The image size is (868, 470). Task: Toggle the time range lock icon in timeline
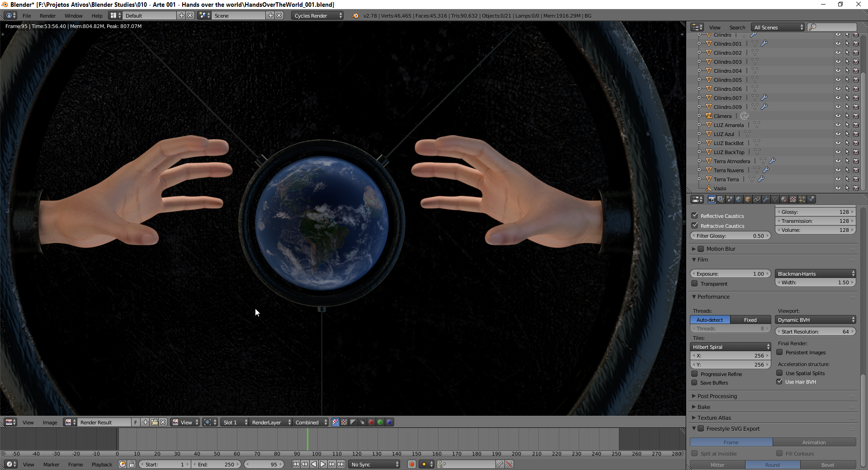pyautogui.click(x=132, y=464)
